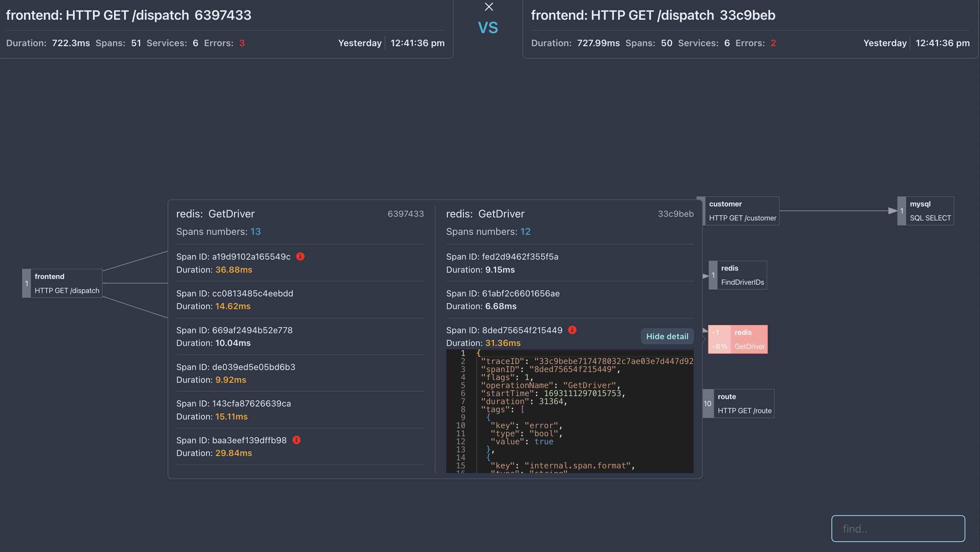The image size is (980, 552).
Task: Click Spans 51 in left trace header
Action: pyautogui.click(x=136, y=43)
